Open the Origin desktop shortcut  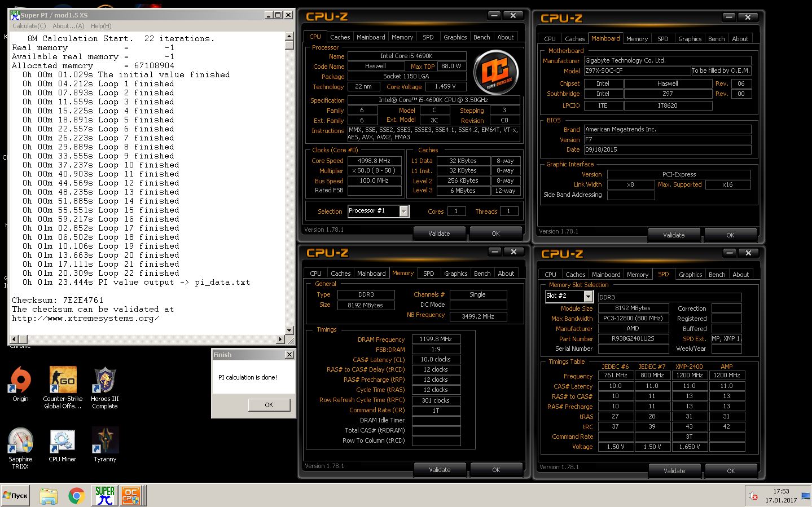click(x=20, y=385)
